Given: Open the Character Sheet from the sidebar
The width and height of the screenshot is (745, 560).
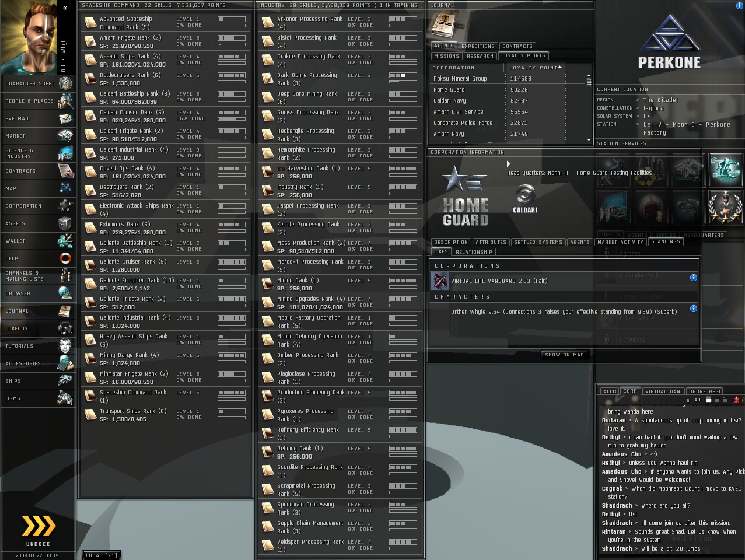Looking at the screenshot, I should tap(38, 83).
